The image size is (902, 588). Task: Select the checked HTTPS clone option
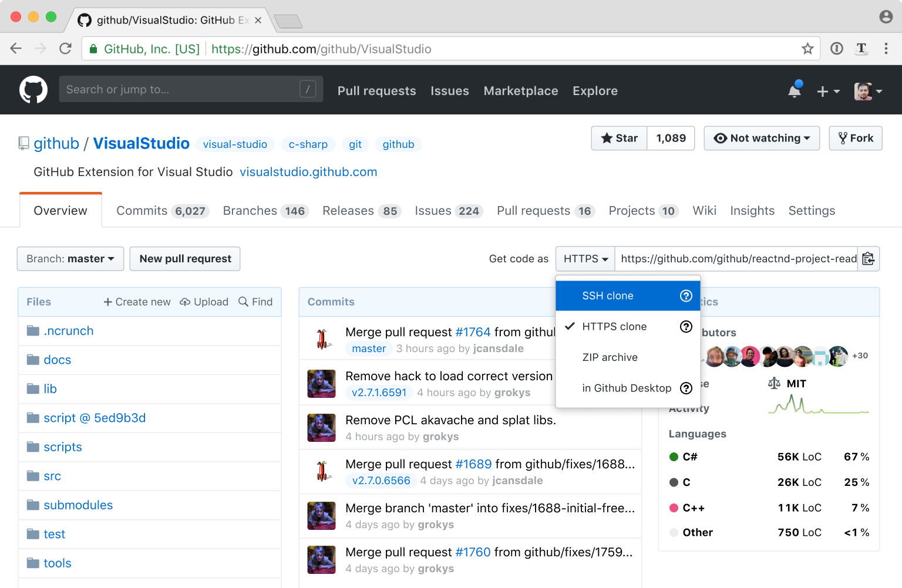point(614,327)
